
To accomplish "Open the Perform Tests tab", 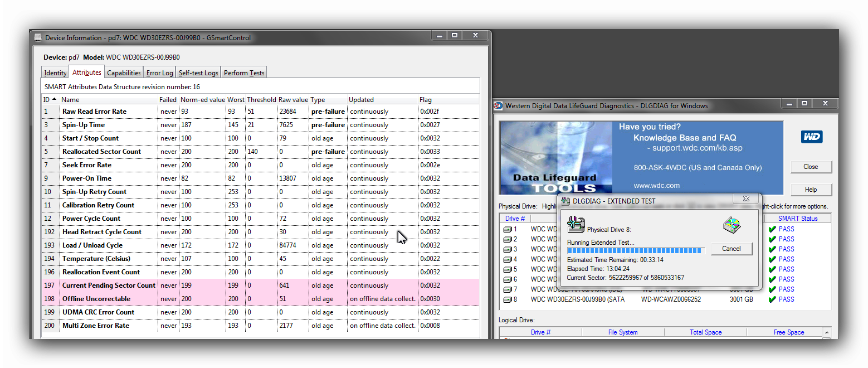I will tap(244, 73).
